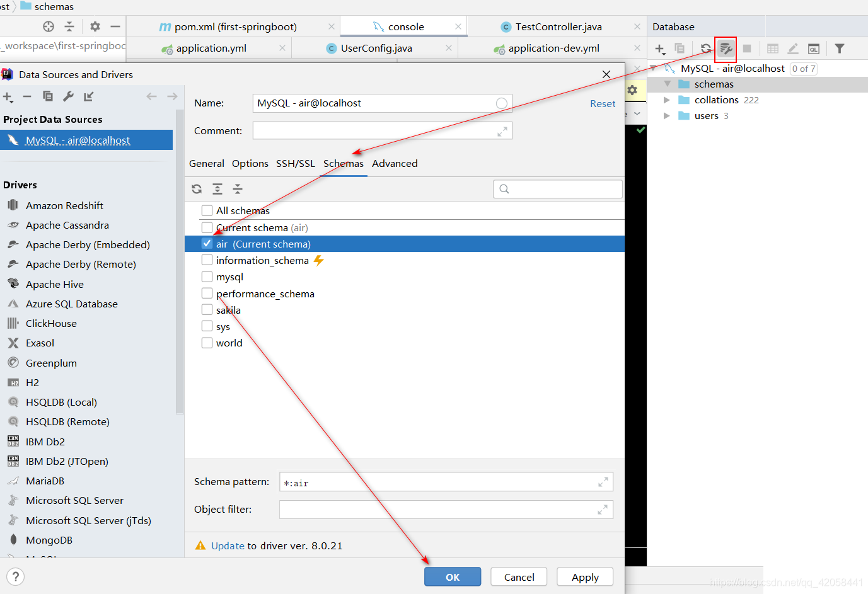Check the mysql schema checkbox
The width and height of the screenshot is (868, 594).
pos(207,277)
